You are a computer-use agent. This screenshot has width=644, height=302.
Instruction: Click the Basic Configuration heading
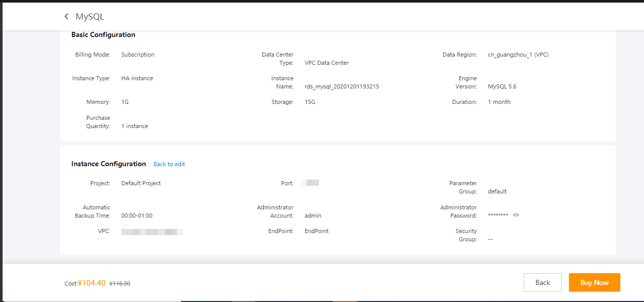(103, 35)
